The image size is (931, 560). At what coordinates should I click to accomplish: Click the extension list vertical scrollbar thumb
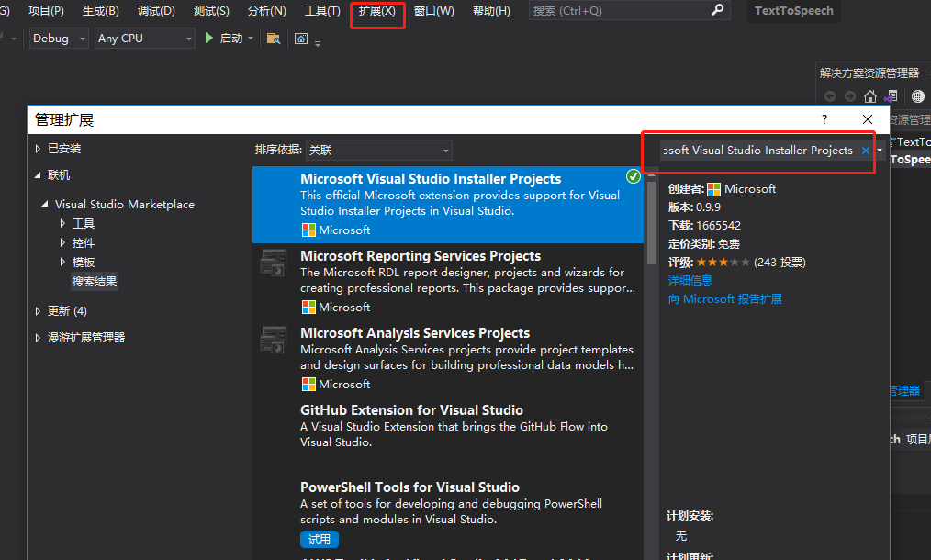651,223
